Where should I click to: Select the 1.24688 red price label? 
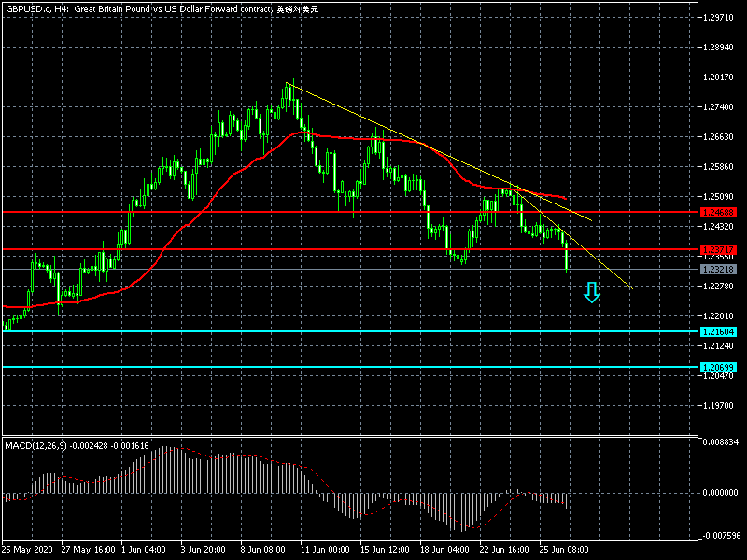(718, 213)
